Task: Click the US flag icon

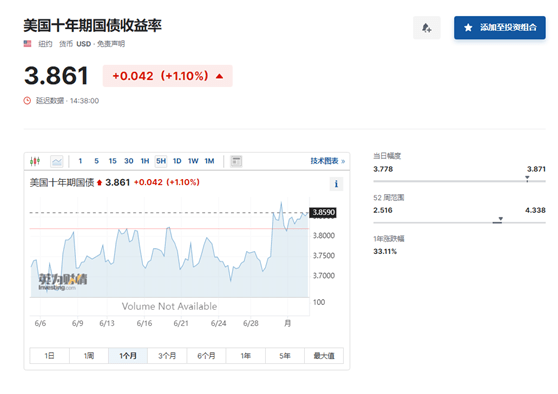Action: pyautogui.click(x=27, y=43)
